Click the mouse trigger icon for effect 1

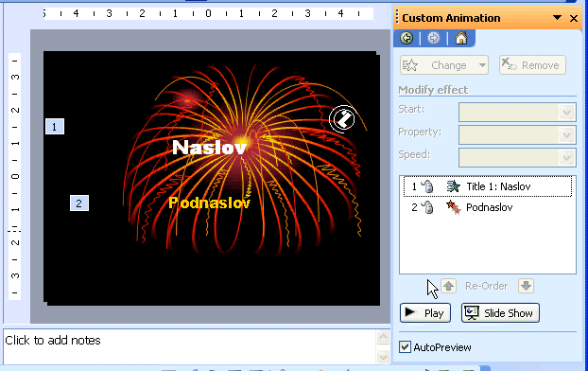[427, 186]
